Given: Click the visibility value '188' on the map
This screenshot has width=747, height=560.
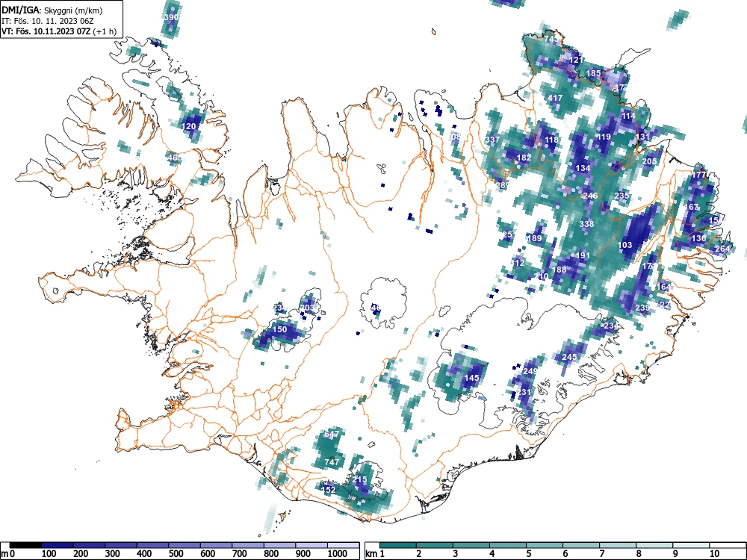Looking at the screenshot, I should point(560,270).
